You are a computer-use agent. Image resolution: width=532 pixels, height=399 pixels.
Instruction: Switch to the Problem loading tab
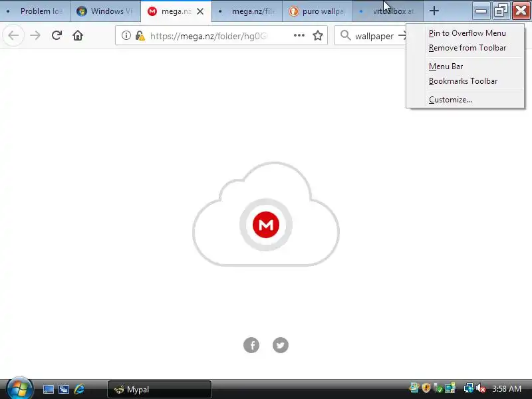[35, 11]
